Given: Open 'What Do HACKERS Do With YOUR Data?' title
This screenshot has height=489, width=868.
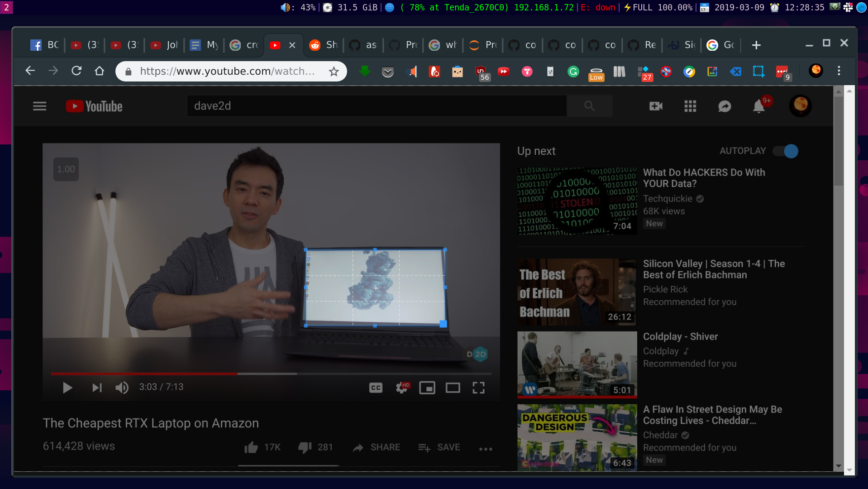Looking at the screenshot, I should pyautogui.click(x=704, y=178).
